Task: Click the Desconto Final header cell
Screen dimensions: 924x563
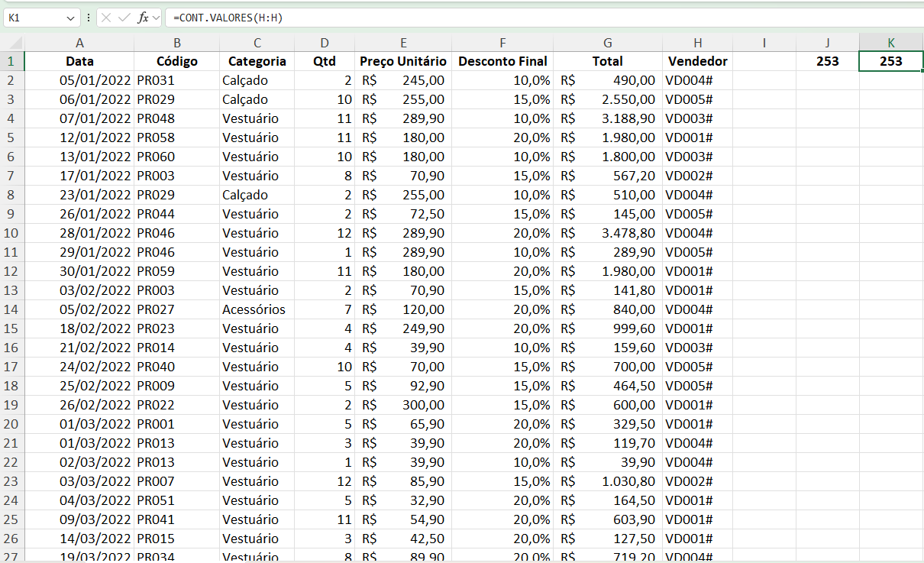Action: 502,61
